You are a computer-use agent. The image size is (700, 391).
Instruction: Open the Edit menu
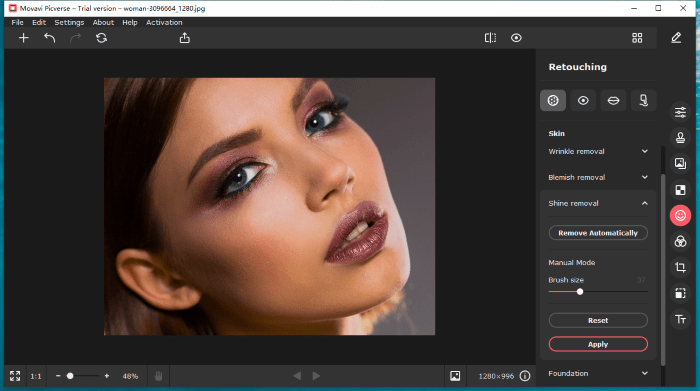(39, 22)
